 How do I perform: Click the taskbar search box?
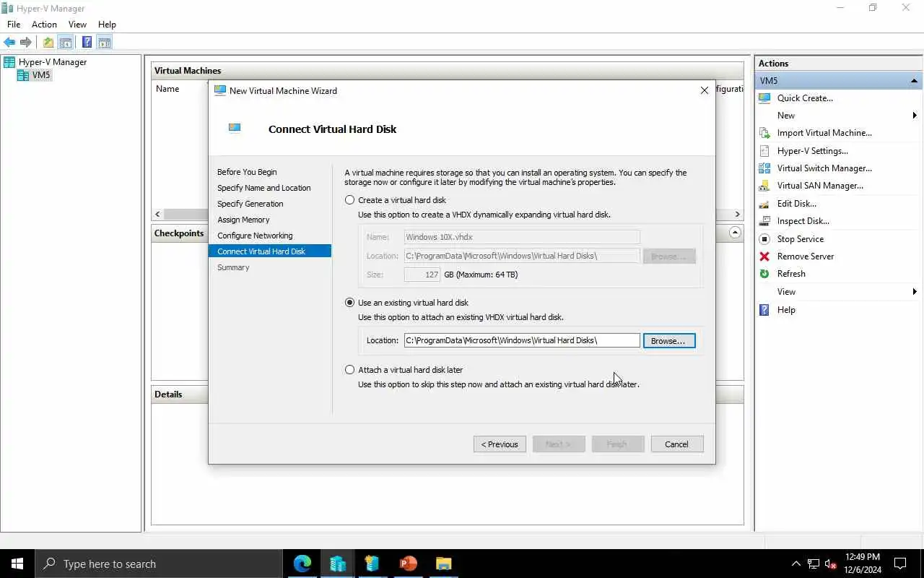point(159,564)
